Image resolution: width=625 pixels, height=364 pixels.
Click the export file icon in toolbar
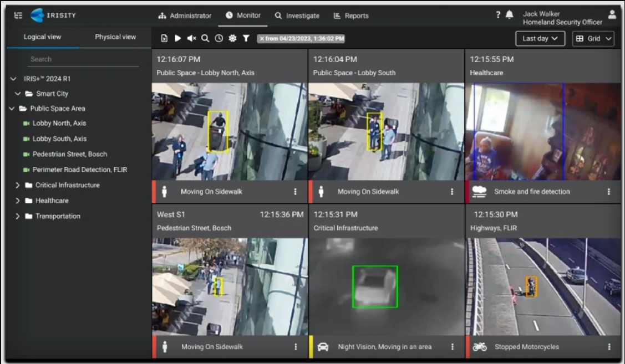click(x=164, y=38)
